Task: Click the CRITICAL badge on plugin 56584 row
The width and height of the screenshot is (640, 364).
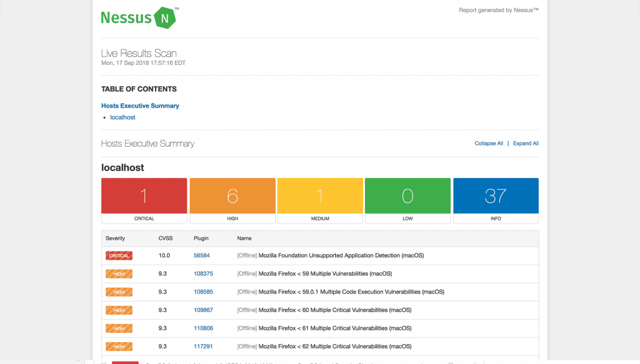Action: (x=119, y=255)
